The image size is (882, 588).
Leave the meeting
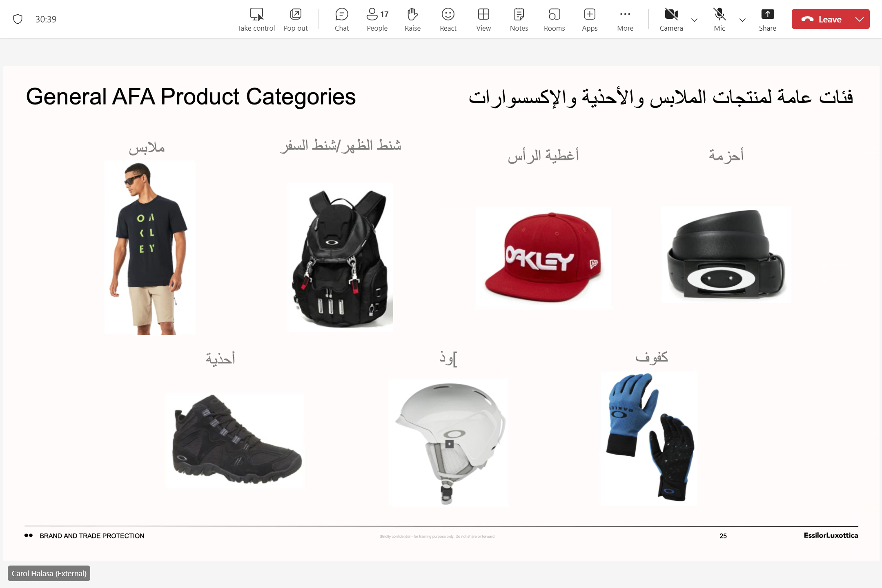pyautogui.click(x=821, y=19)
